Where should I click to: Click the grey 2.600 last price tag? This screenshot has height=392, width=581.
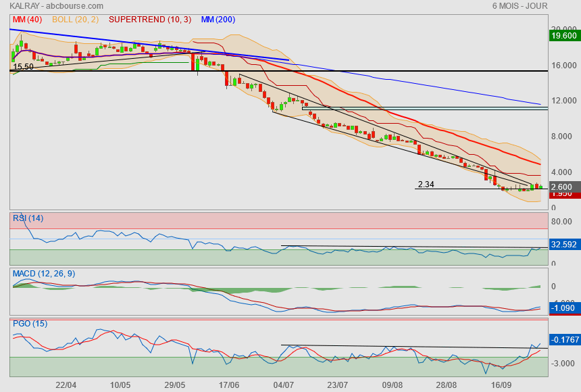tap(564, 187)
